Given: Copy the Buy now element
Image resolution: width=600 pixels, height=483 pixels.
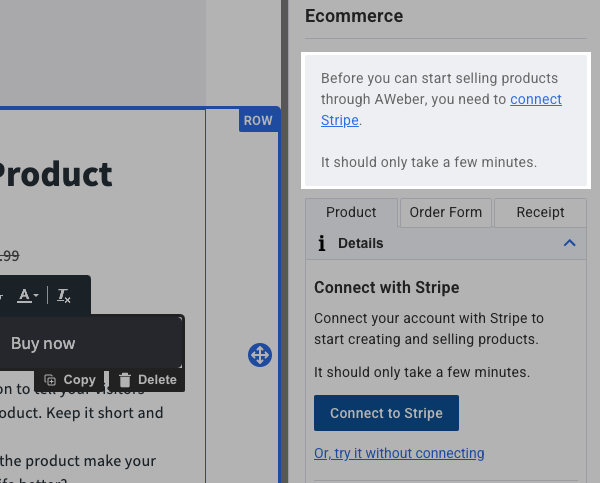Looking at the screenshot, I should 71,380.
